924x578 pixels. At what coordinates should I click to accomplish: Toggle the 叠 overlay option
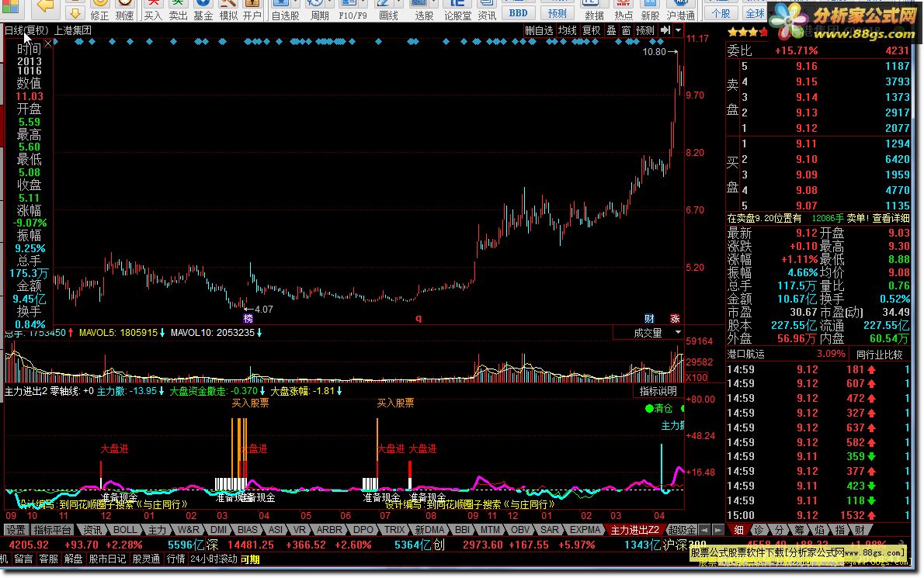(611, 30)
